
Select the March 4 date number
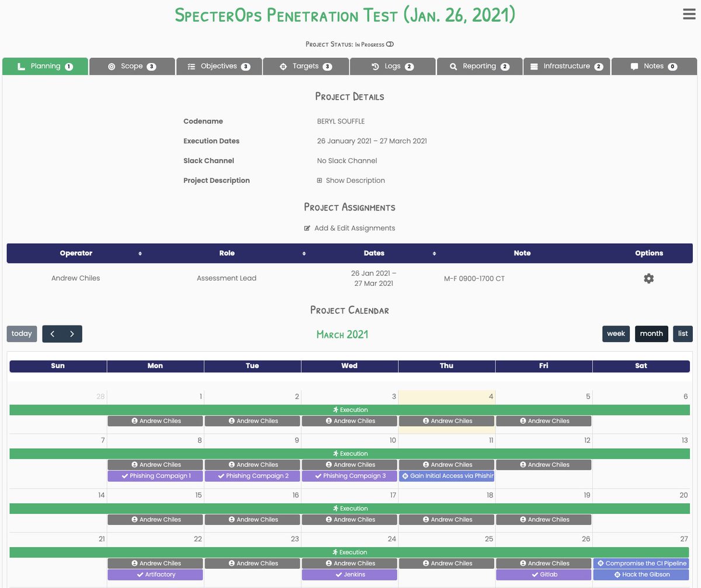[x=491, y=396]
